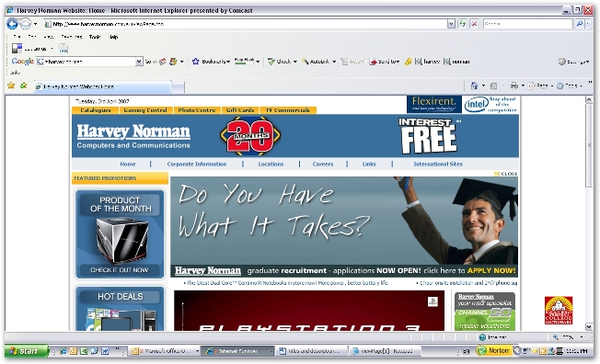Open Google Toolbar Settings dropdown

(x=573, y=62)
